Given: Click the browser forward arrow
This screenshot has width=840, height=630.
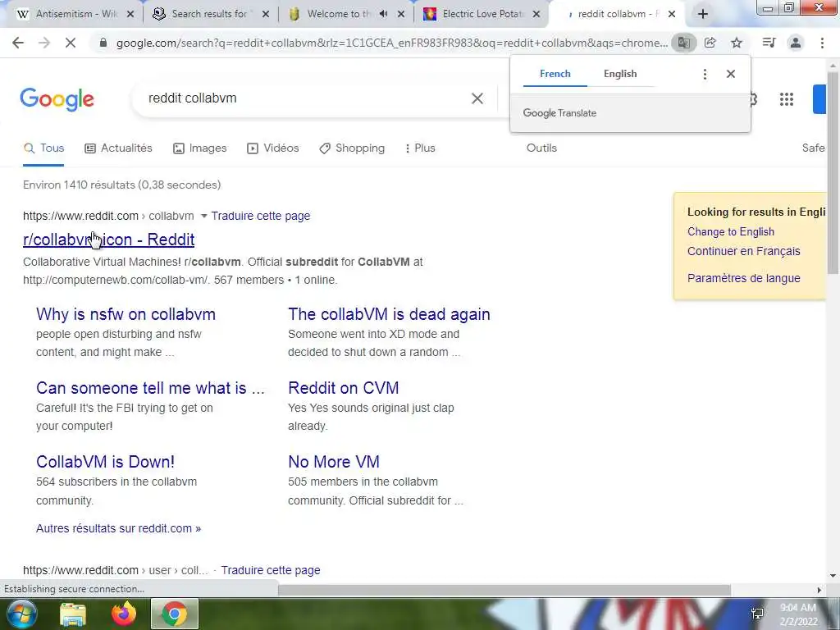Looking at the screenshot, I should coord(44,43).
